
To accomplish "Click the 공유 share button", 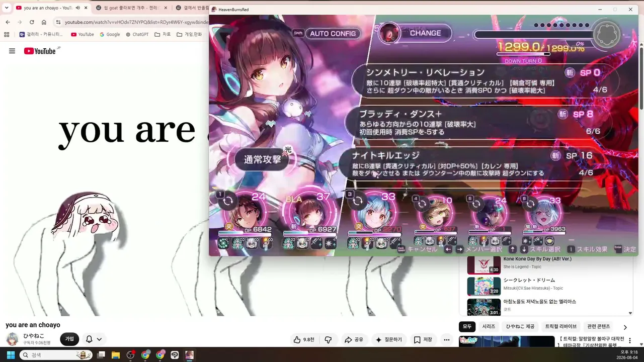I will (x=354, y=340).
